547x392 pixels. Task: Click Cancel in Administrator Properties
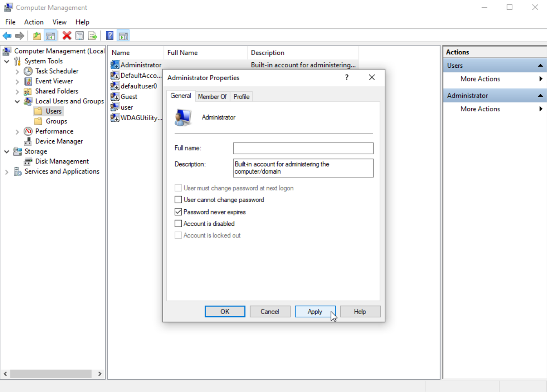click(x=270, y=311)
